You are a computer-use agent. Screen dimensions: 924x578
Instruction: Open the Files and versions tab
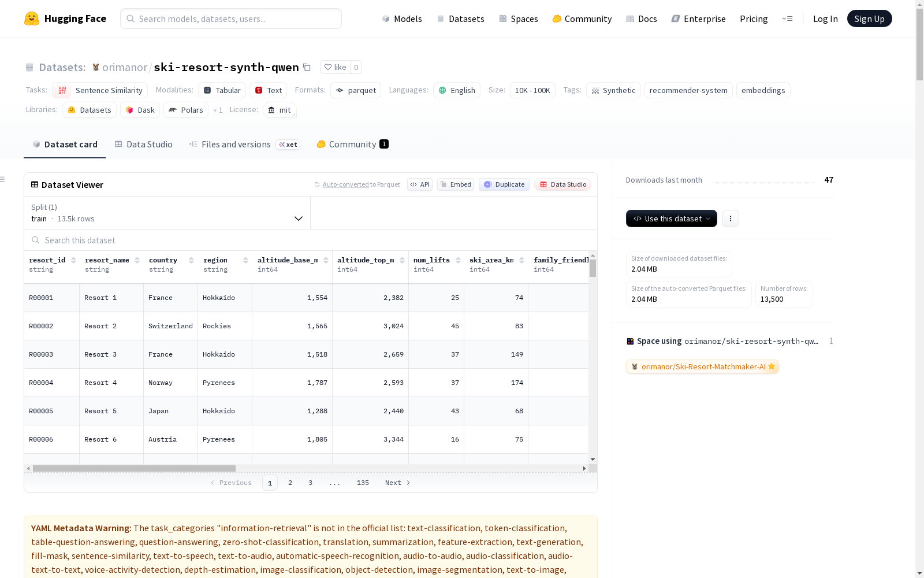coord(244,144)
